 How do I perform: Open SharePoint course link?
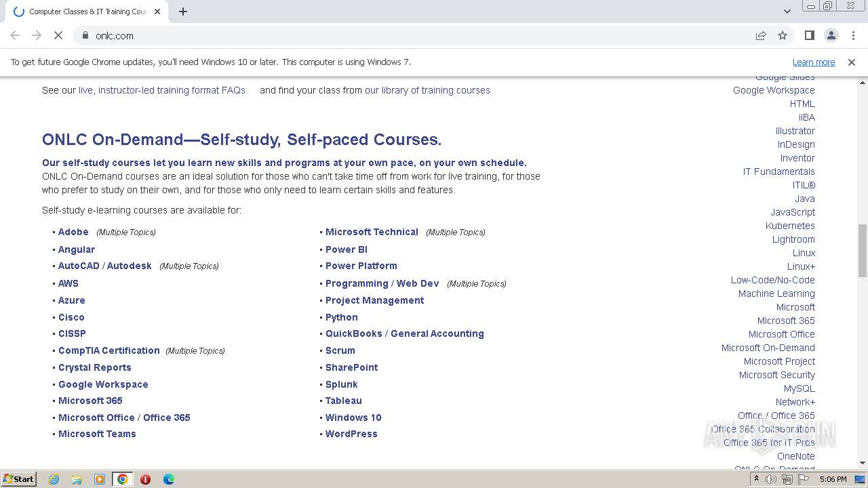point(352,367)
